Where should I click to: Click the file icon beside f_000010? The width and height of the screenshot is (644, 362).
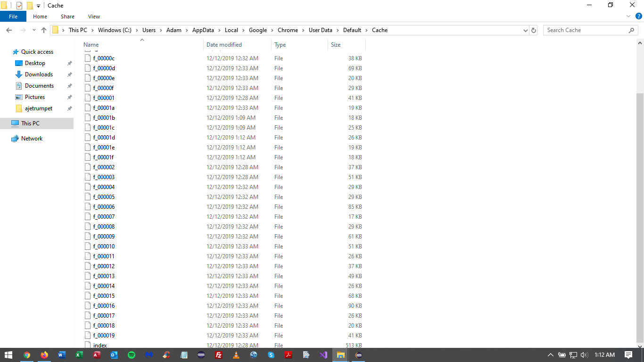coord(88,247)
